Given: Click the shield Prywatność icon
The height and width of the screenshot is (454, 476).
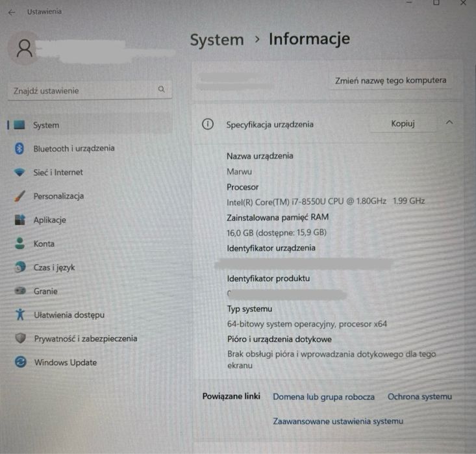Looking at the screenshot, I should [x=20, y=338].
